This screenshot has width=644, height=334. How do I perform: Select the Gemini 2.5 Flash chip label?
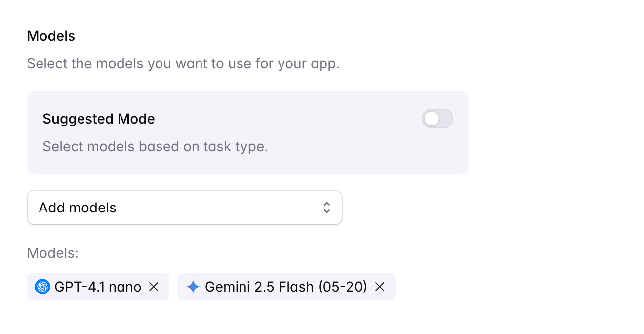point(267,287)
